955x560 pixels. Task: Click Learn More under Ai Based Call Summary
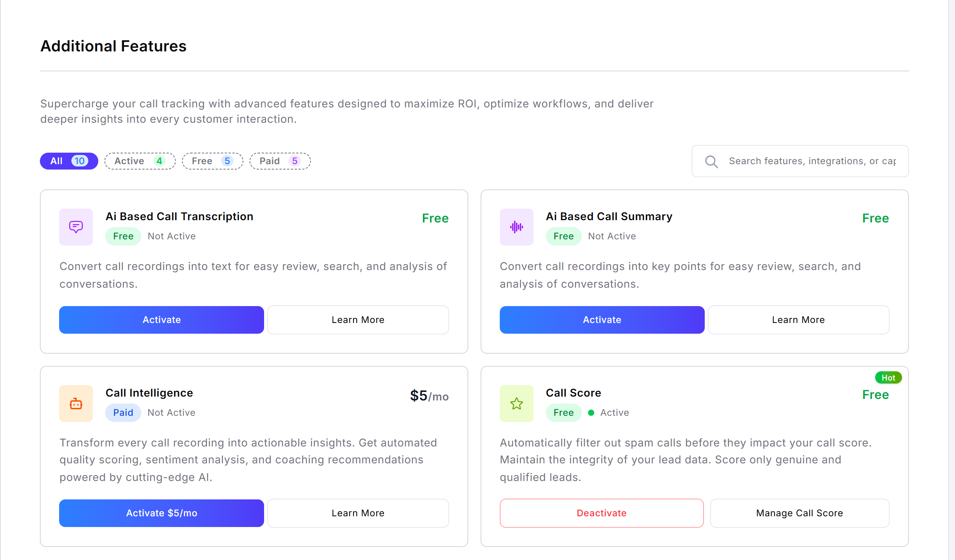pyautogui.click(x=798, y=320)
